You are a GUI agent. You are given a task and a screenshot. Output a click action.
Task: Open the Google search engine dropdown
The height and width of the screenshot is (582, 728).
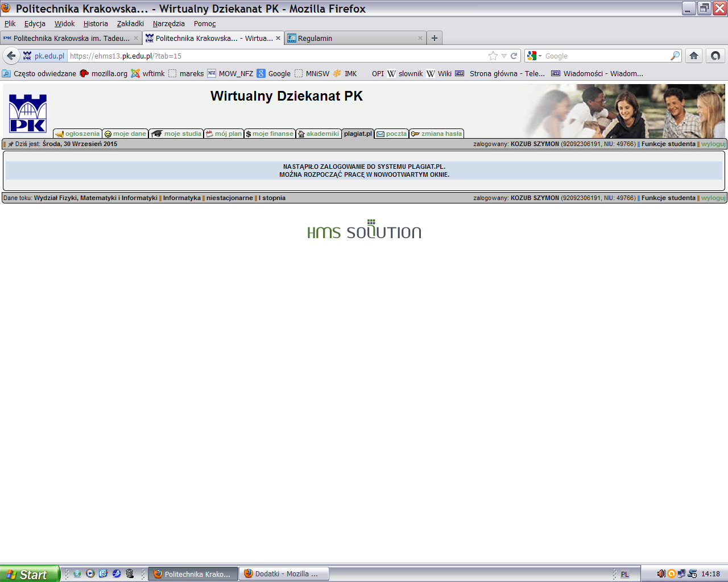click(534, 56)
